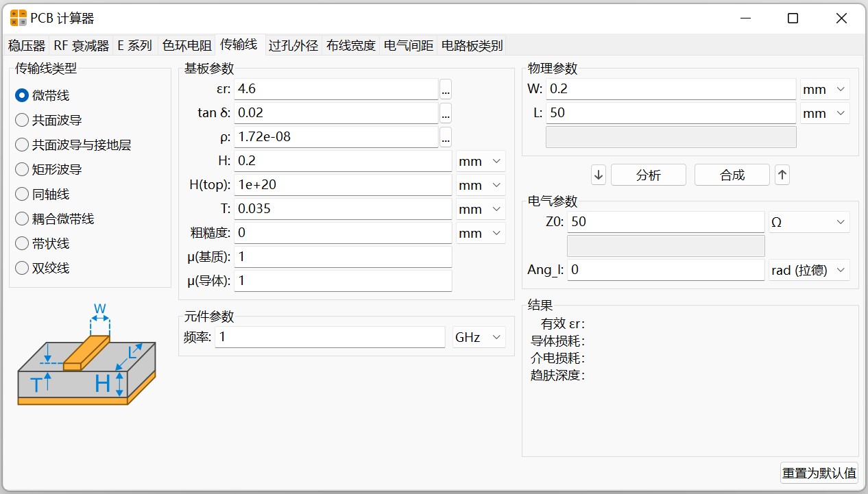Open H unit dropdown

pos(479,161)
